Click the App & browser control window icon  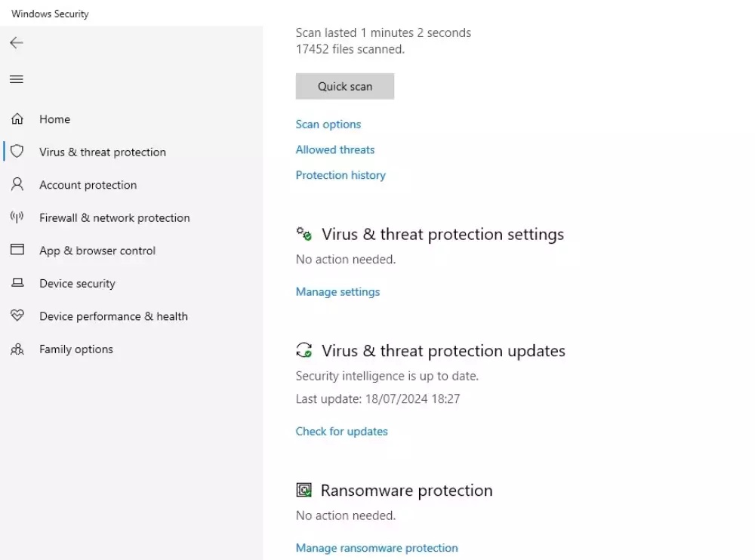(17, 251)
